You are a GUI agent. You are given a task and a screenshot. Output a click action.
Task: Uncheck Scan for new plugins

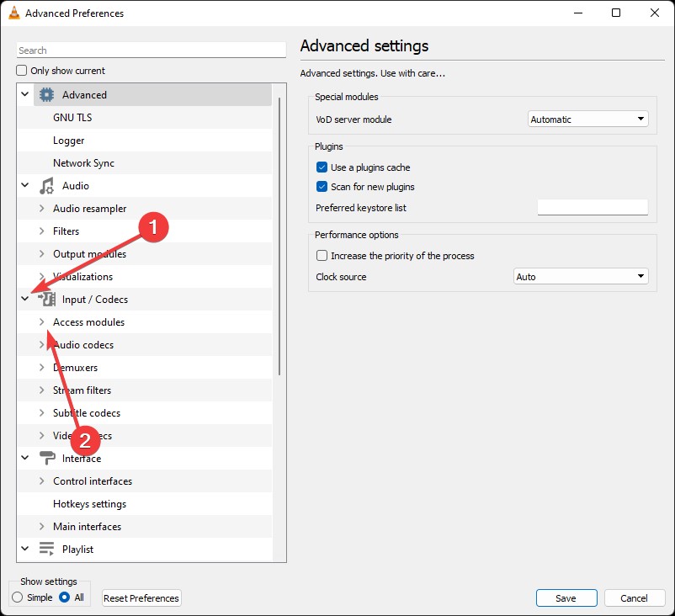click(x=322, y=186)
